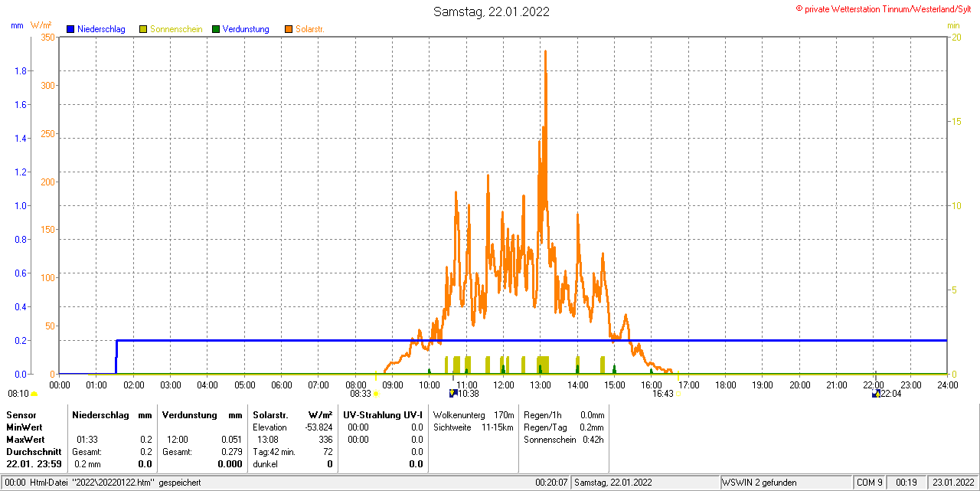
Task: Click the min axis unit label
Action: click(953, 25)
